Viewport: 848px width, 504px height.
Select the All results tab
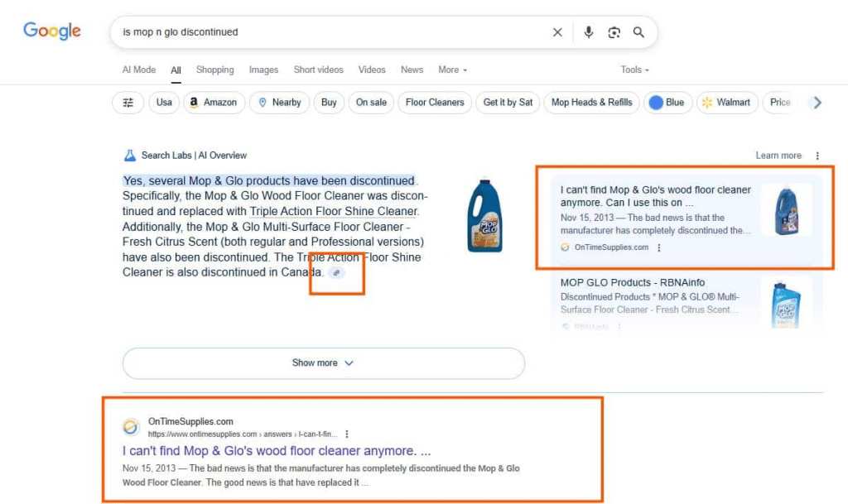click(x=176, y=70)
